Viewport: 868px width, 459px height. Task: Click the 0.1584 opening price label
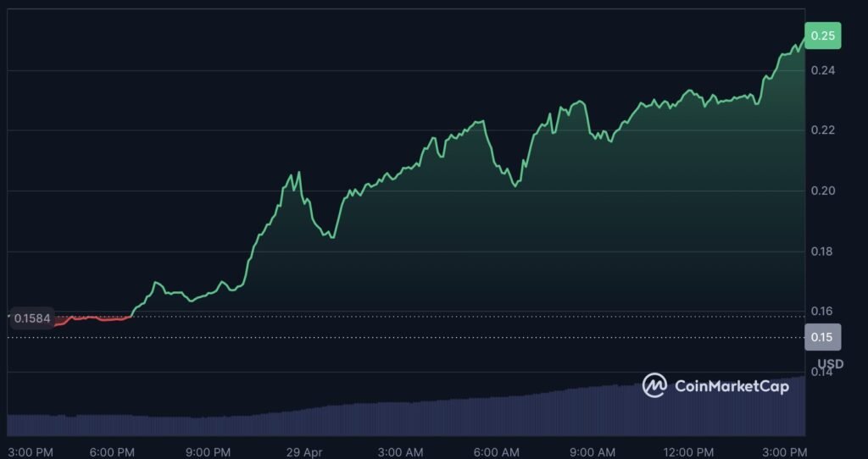[32, 318]
